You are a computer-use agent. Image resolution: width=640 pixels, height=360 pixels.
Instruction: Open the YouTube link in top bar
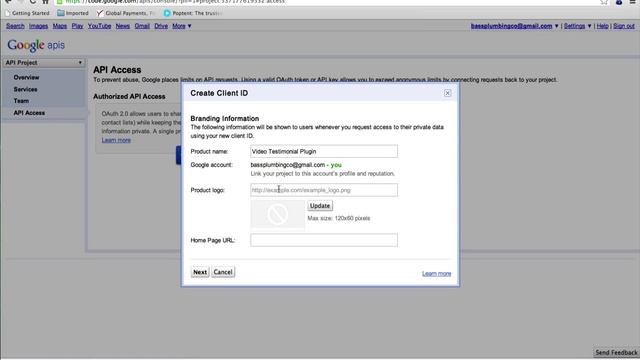point(99,26)
